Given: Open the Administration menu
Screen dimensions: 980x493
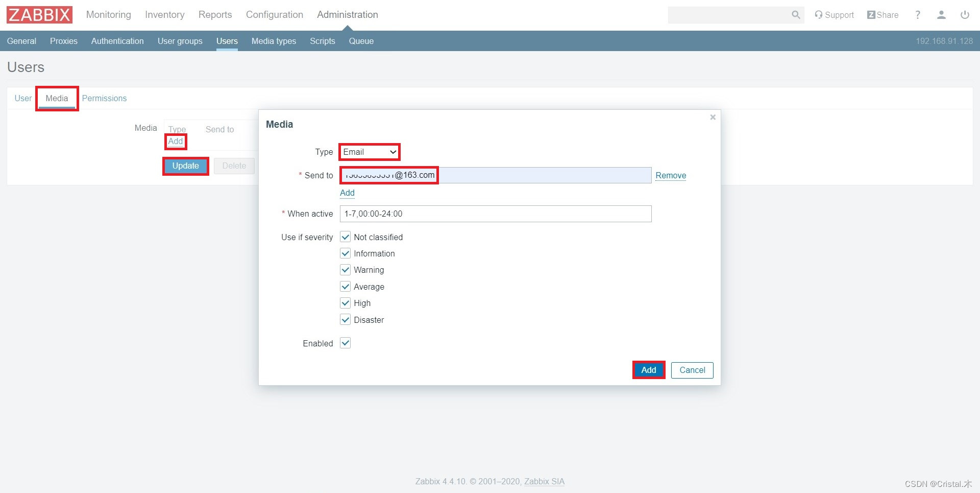Looking at the screenshot, I should (348, 15).
